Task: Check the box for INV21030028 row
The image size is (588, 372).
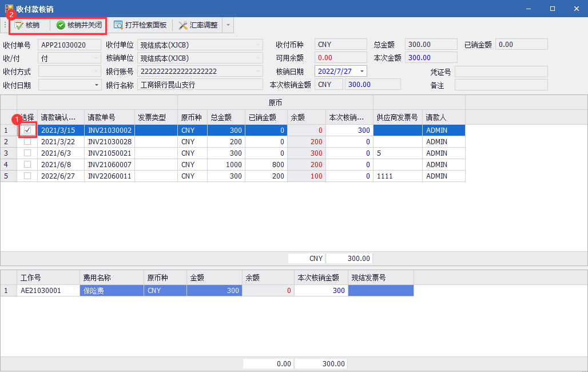Action: click(27, 142)
